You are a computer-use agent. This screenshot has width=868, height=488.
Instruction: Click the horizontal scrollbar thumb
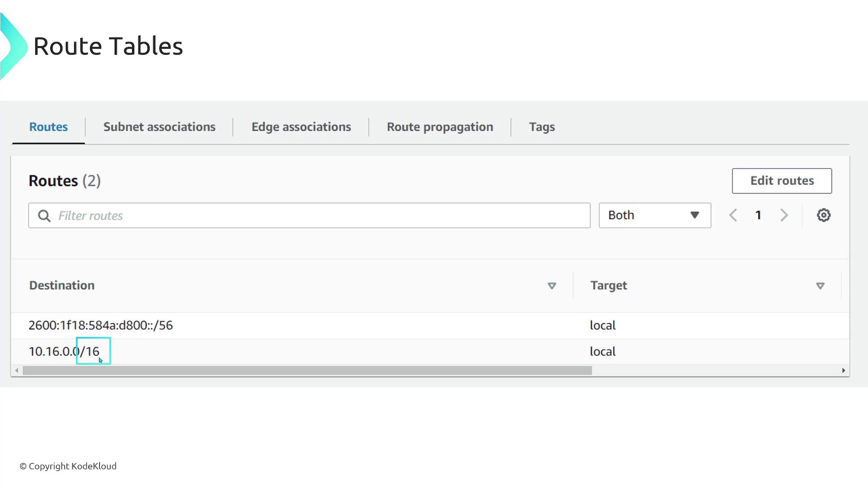click(307, 371)
